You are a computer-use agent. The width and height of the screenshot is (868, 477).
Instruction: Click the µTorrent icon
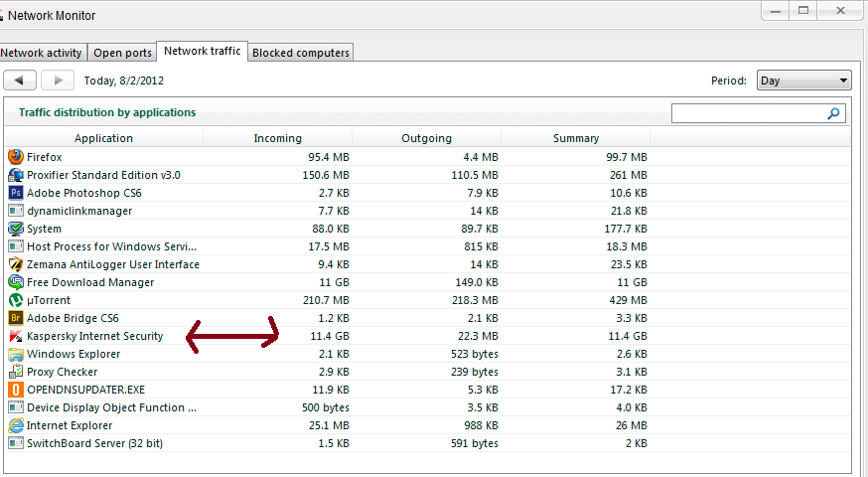pyautogui.click(x=16, y=300)
